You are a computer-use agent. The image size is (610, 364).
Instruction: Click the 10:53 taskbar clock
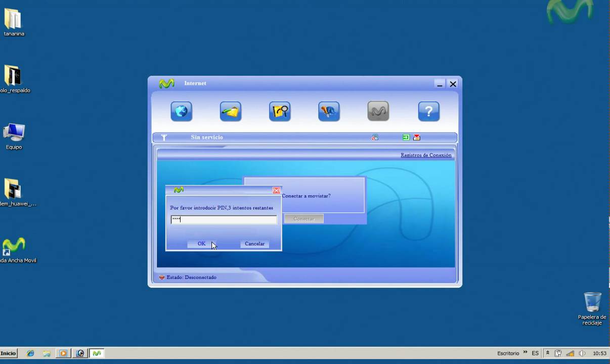(599, 353)
